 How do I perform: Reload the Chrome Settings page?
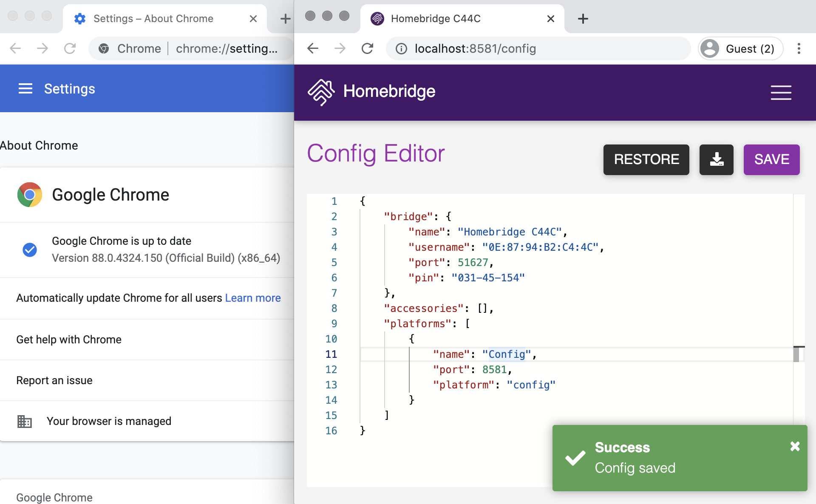click(x=70, y=49)
